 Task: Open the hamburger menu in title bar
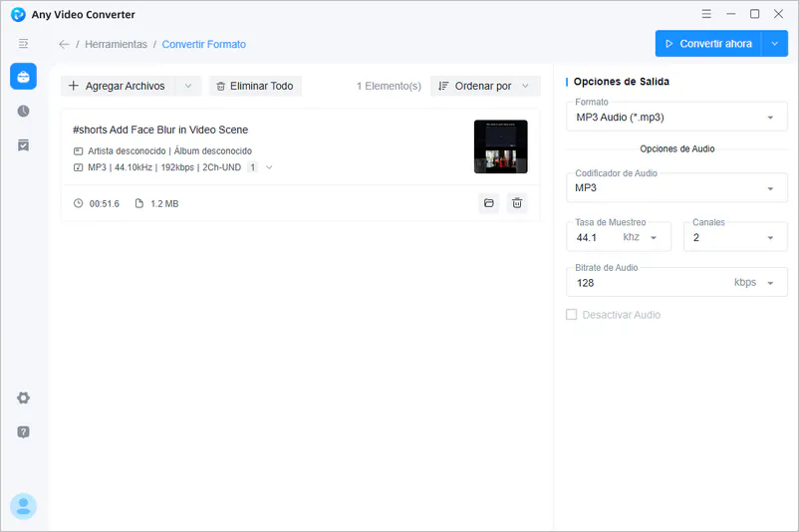706,14
